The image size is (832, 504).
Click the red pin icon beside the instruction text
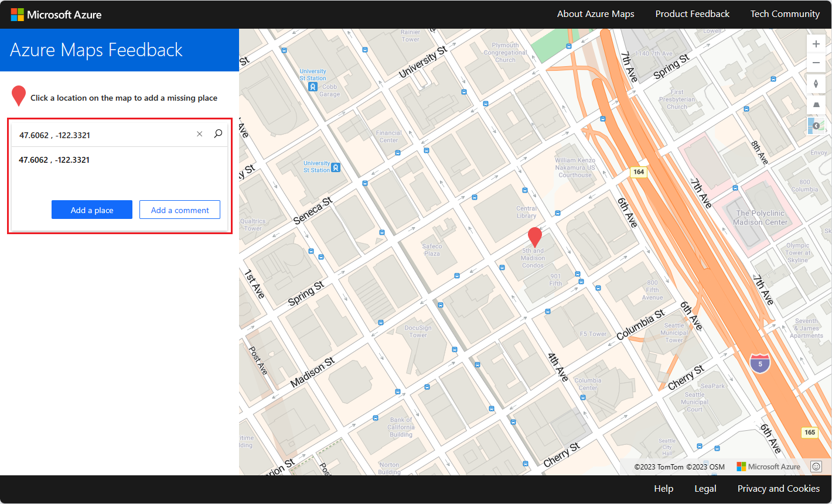[x=19, y=96]
